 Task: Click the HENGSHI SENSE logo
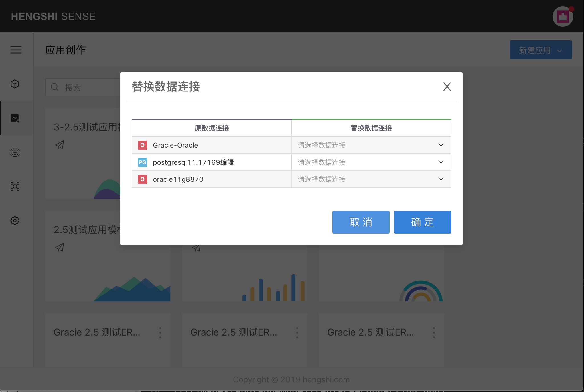click(53, 17)
